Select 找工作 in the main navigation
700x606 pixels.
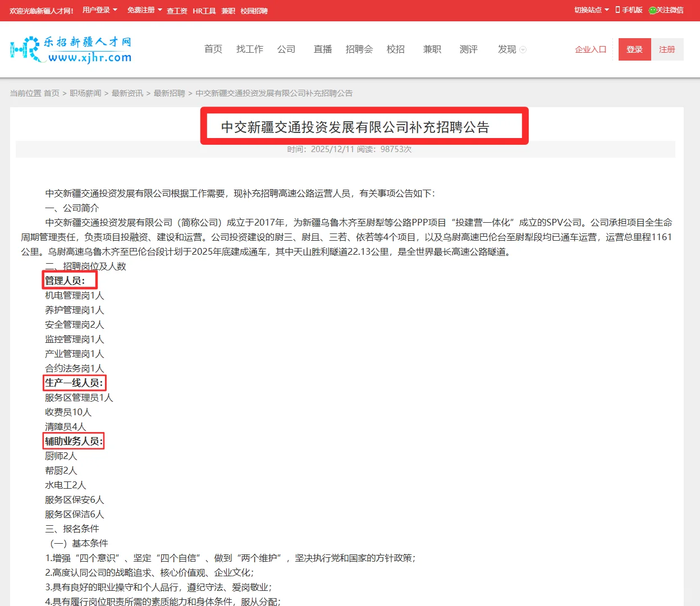tap(249, 49)
